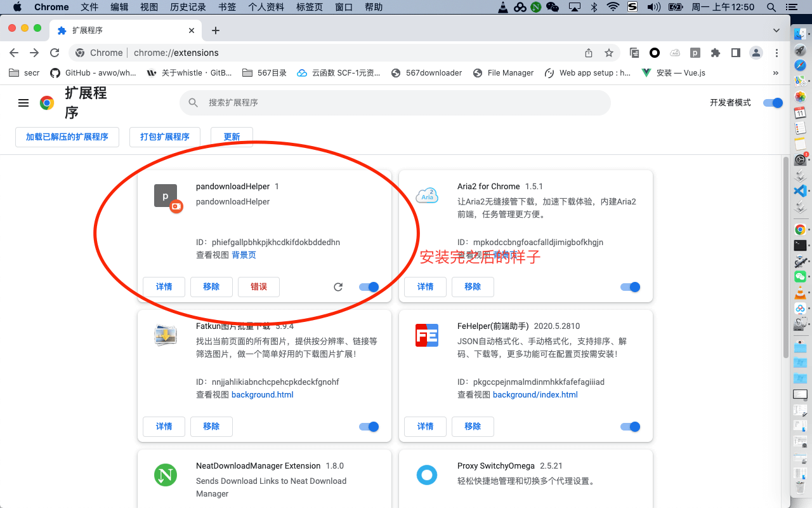This screenshot has height=508, width=812.
Task: Click the bookmark star icon in address bar
Action: click(x=609, y=53)
